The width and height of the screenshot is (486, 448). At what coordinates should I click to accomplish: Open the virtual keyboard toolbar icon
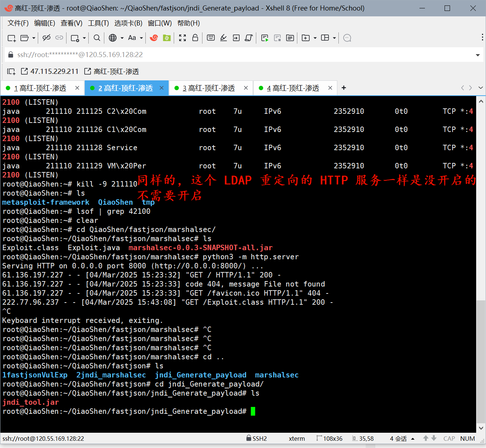(x=211, y=38)
